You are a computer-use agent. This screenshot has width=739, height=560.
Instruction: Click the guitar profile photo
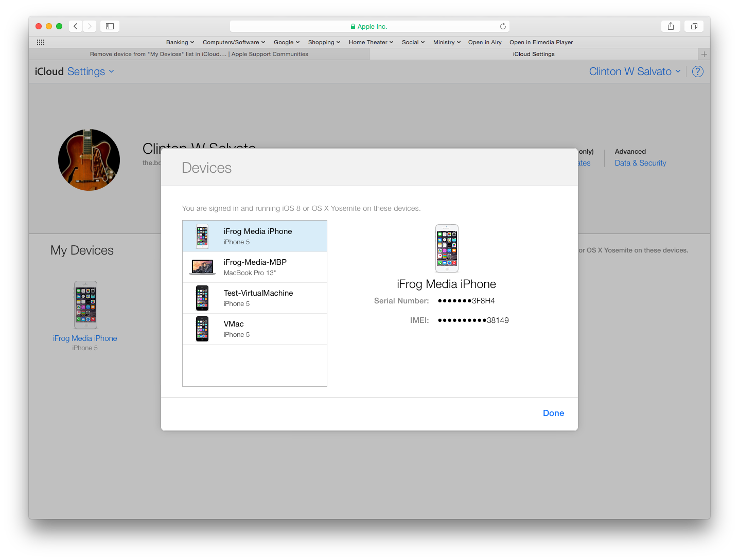(x=89, y=160)
